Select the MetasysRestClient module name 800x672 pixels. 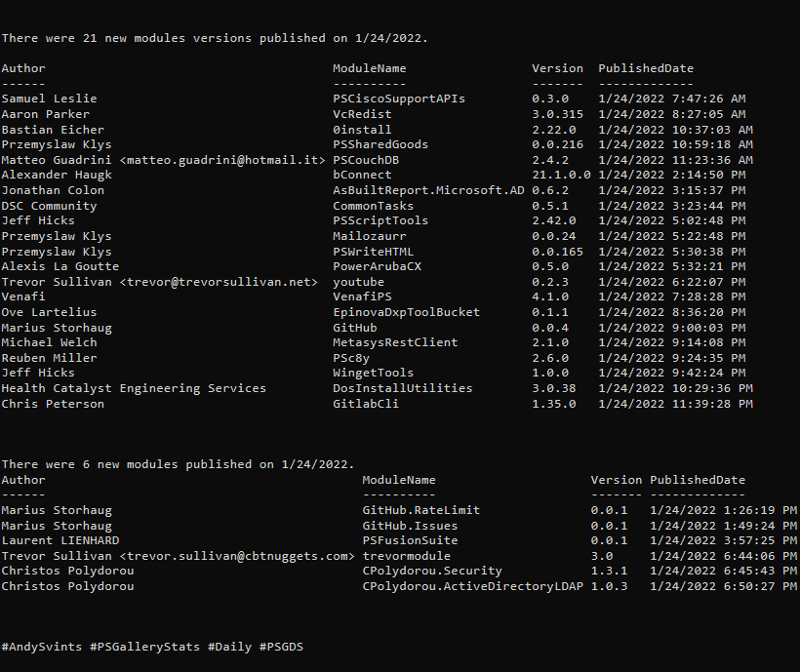click(x=395, y=342)
